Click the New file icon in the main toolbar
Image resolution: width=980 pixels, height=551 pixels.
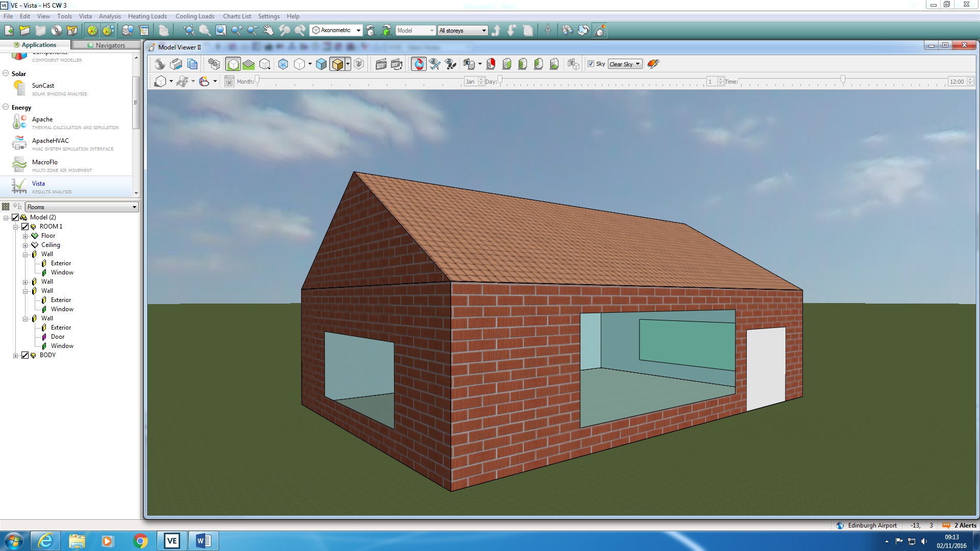[9, 30]
